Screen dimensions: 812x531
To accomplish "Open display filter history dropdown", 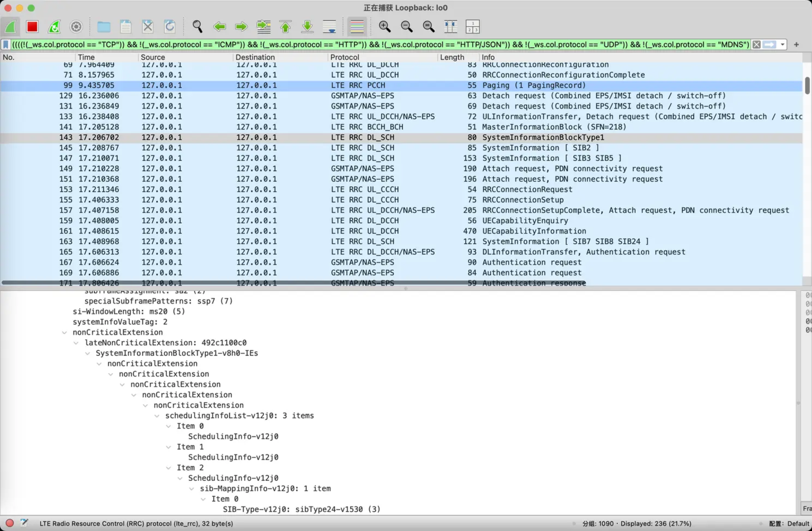I will (782, 44).
